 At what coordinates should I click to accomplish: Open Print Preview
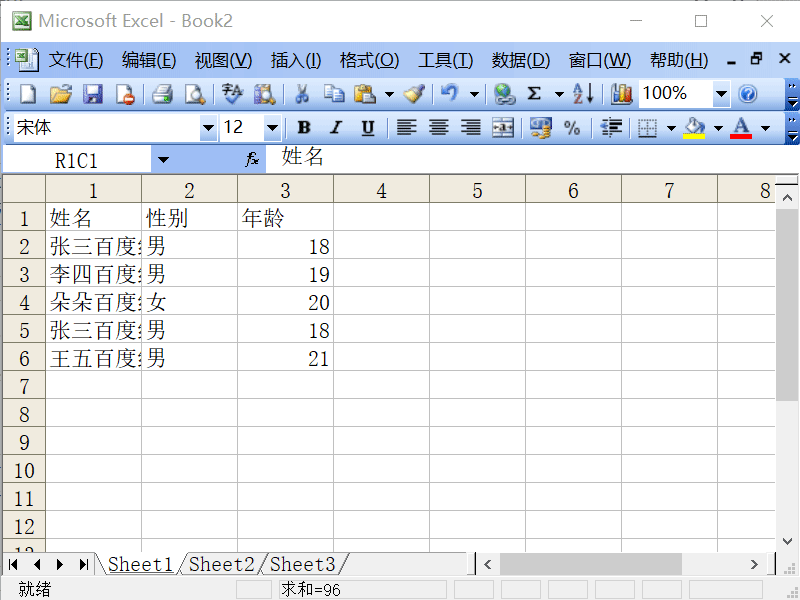pos(192,93)
